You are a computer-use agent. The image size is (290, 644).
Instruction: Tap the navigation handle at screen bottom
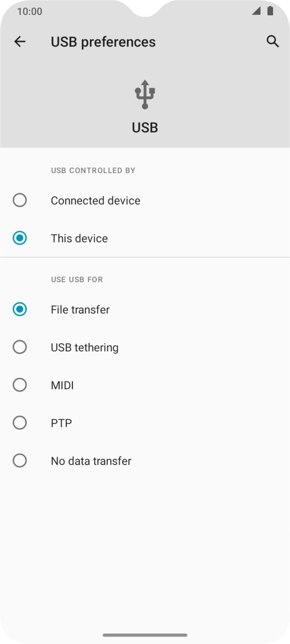pos(145,636)
